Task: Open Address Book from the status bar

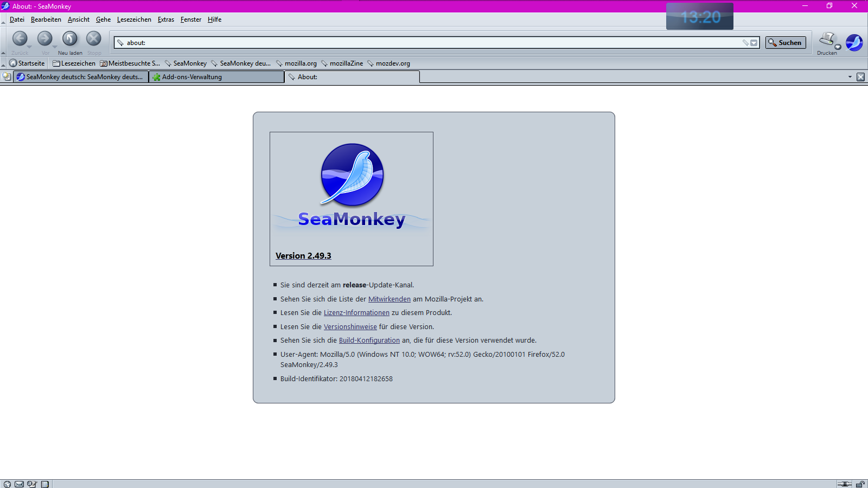Action: click(x=45, y=484)
